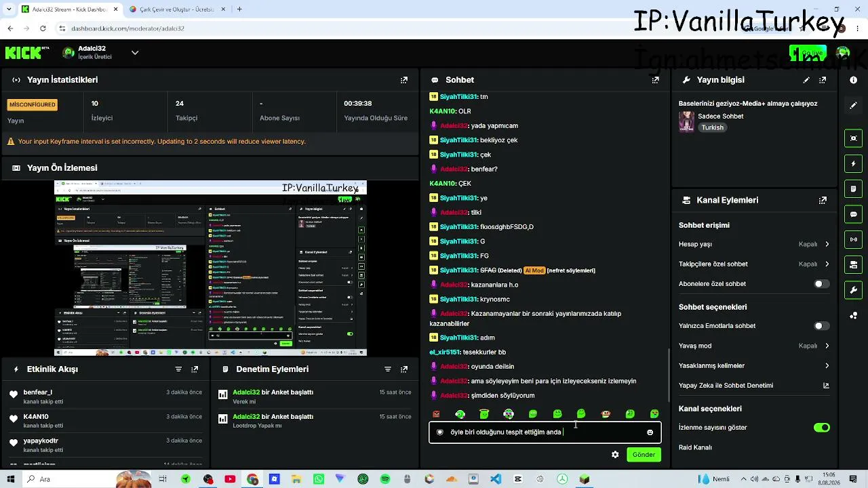
Task: Click the Turkish language tag
Action: (712, 127)
